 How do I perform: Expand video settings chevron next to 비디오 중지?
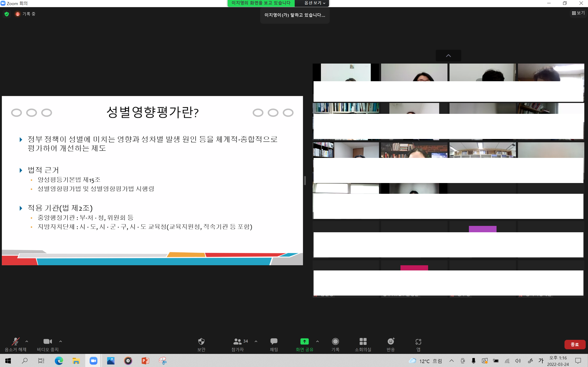click(61, 342)
